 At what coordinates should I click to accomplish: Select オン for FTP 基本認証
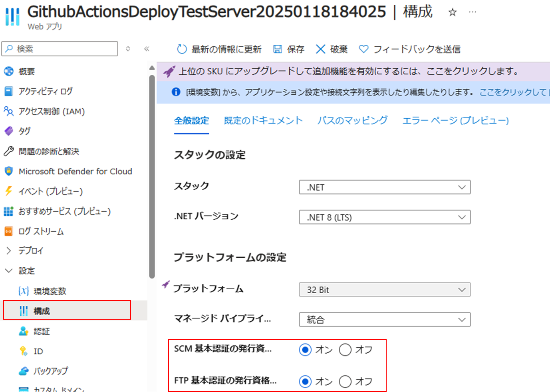(x=305, y=382)
